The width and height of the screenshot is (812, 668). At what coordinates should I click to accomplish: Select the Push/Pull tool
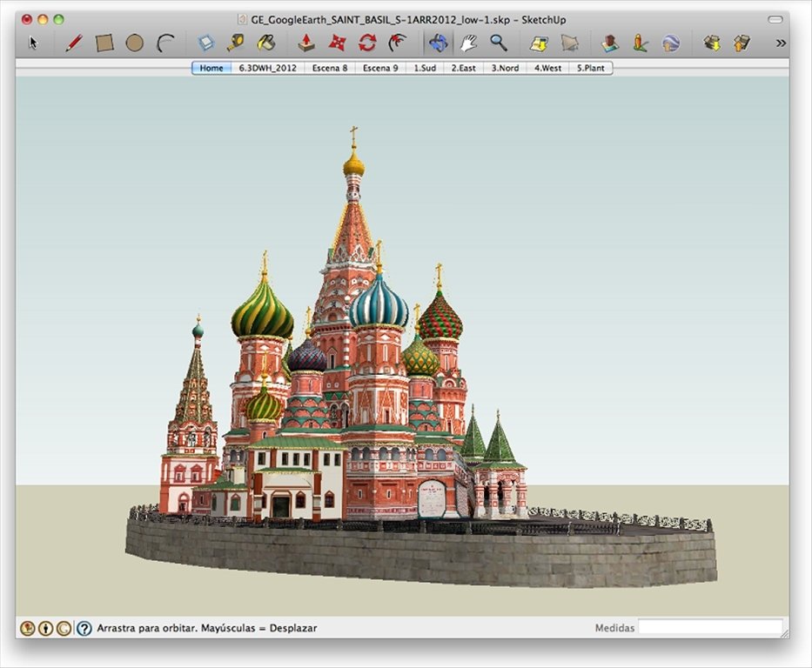click(306, 43)
